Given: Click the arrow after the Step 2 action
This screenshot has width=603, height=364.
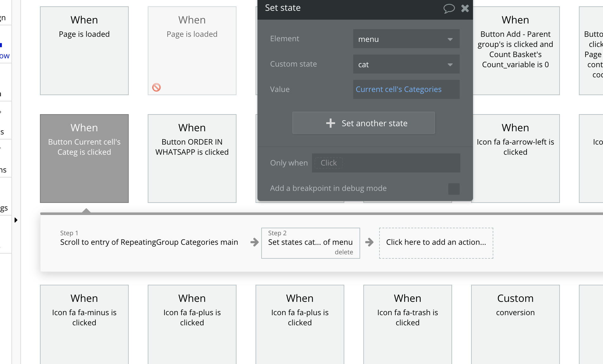Looking at the screenshot, I should pyautogui.click(x=369, y=243).
